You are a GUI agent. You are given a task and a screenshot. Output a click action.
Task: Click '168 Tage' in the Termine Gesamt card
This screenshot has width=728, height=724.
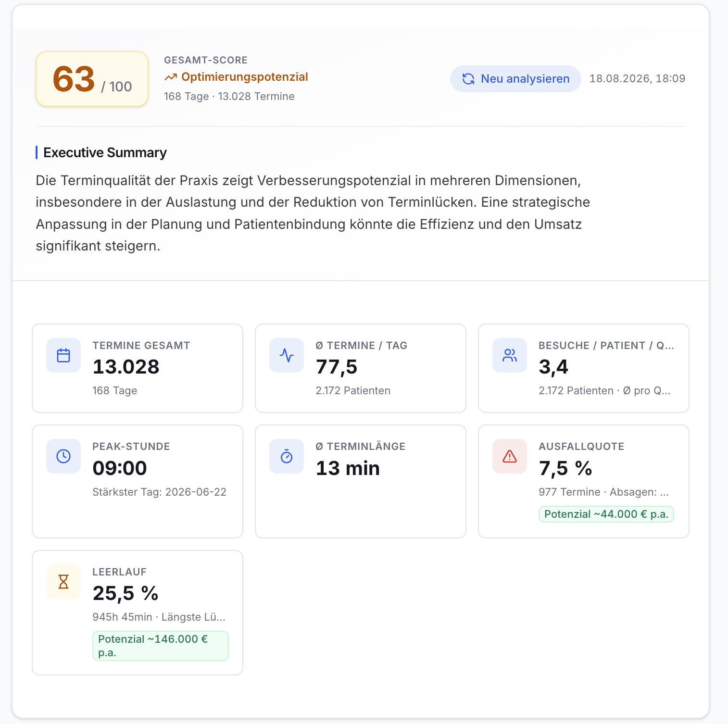point(115,390)
